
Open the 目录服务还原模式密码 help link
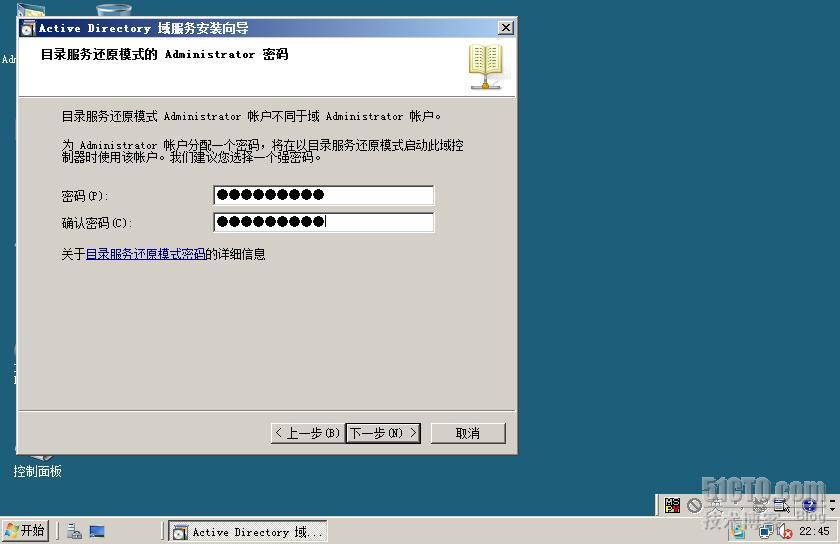coord(145,254)
